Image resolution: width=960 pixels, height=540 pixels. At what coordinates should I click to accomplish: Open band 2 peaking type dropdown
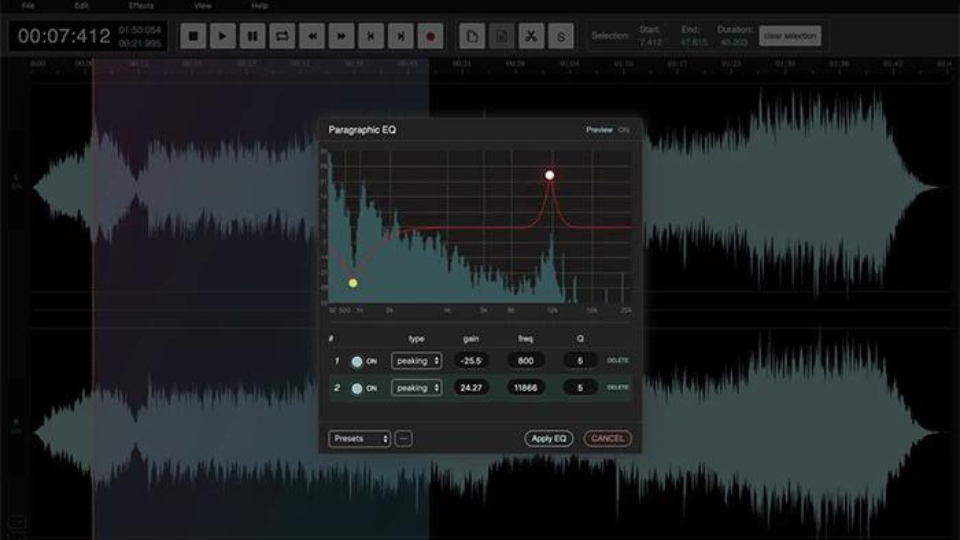coord(416,388)
